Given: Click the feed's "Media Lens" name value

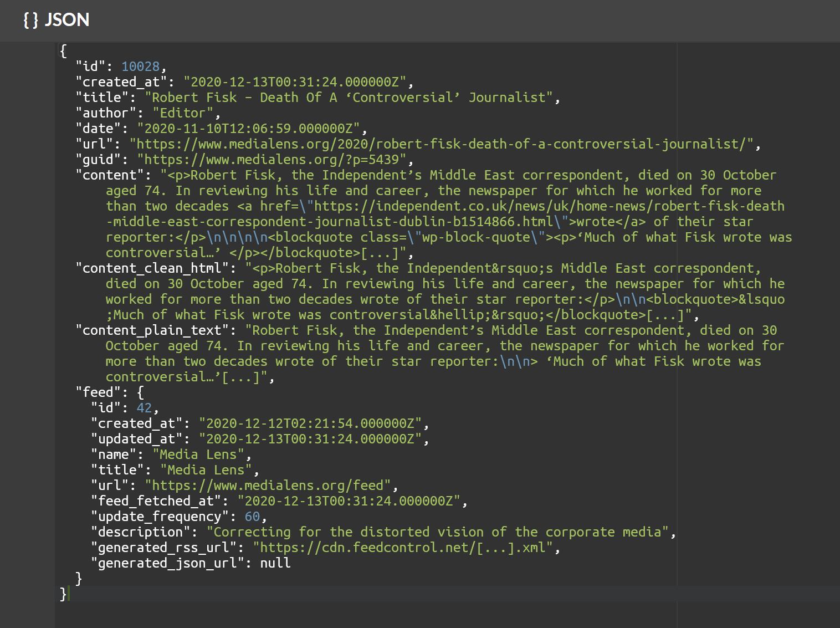Looking at the screenshot, I should 199,454.
